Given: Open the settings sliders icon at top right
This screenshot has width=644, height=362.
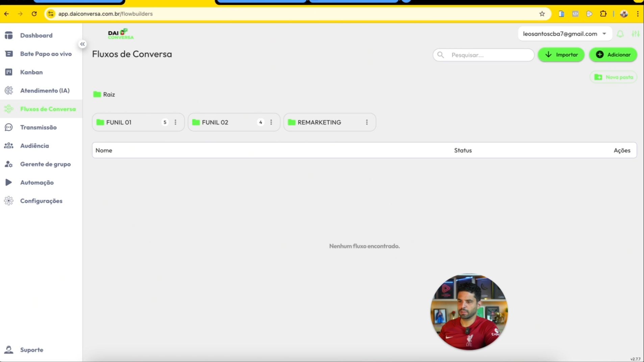Looking at the screenshot, I should (x=636, y=34).
